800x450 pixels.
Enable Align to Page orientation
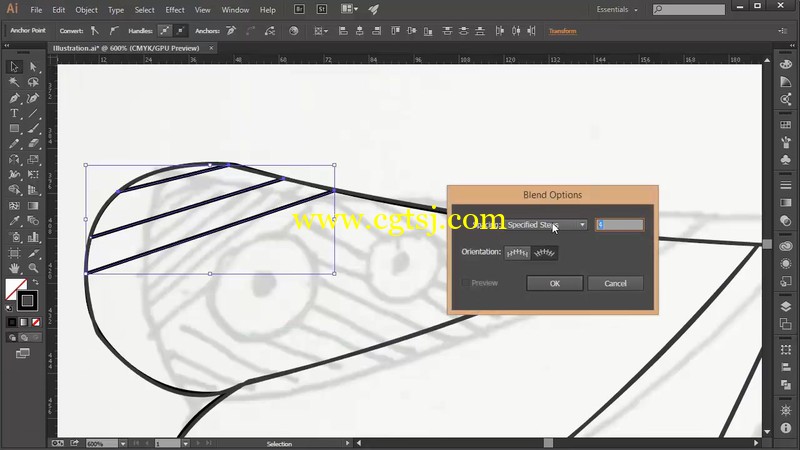517,253
